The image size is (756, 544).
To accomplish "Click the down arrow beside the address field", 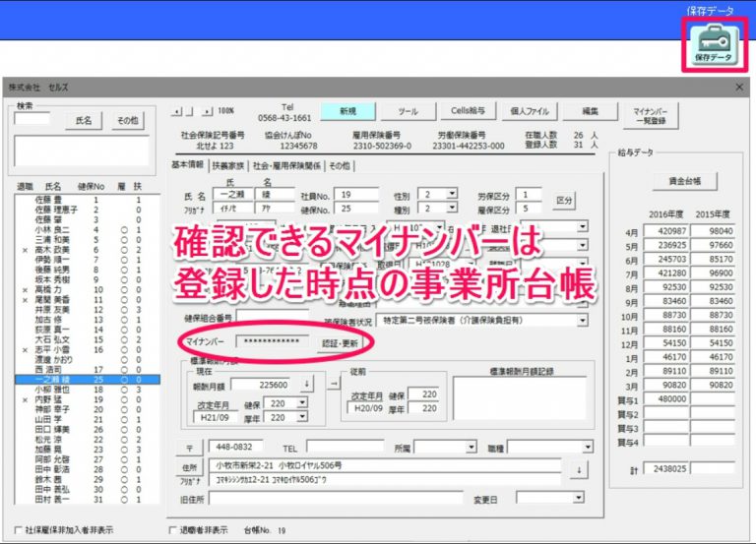I will pyautogui.click(x=579, y=469).
